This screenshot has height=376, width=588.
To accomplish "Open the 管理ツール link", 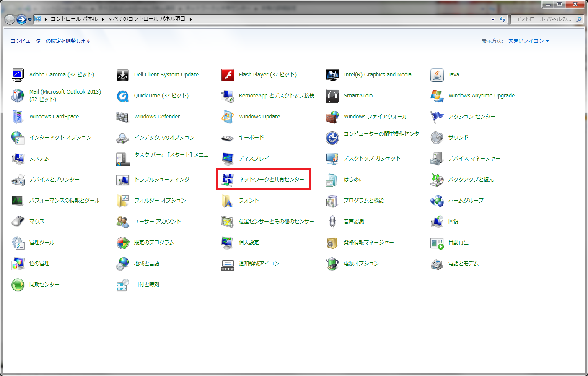I will (x=42, y=243).
